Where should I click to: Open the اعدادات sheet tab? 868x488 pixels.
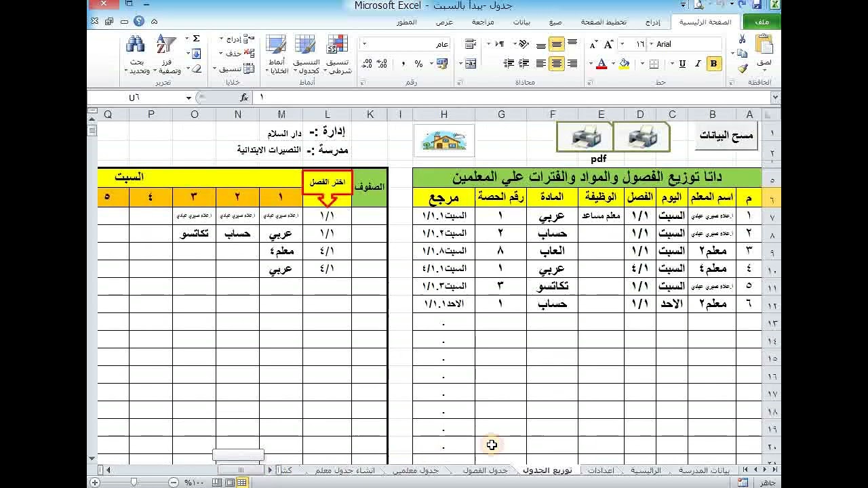(x=601, y=470)
